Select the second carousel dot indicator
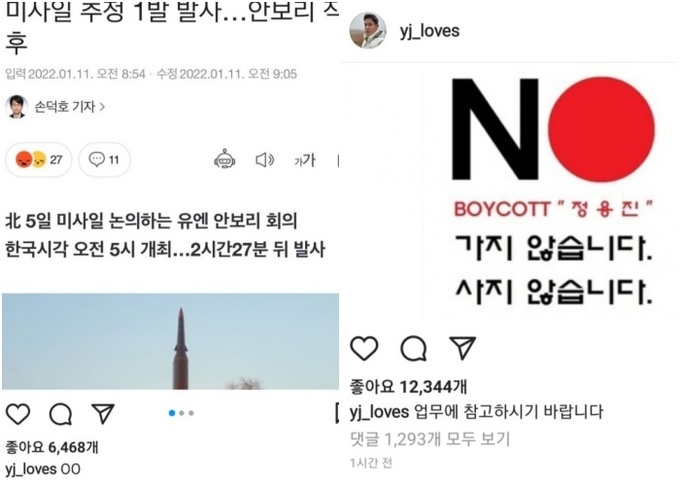The height and width of the screenshot is (486, 680). [182, 413]
